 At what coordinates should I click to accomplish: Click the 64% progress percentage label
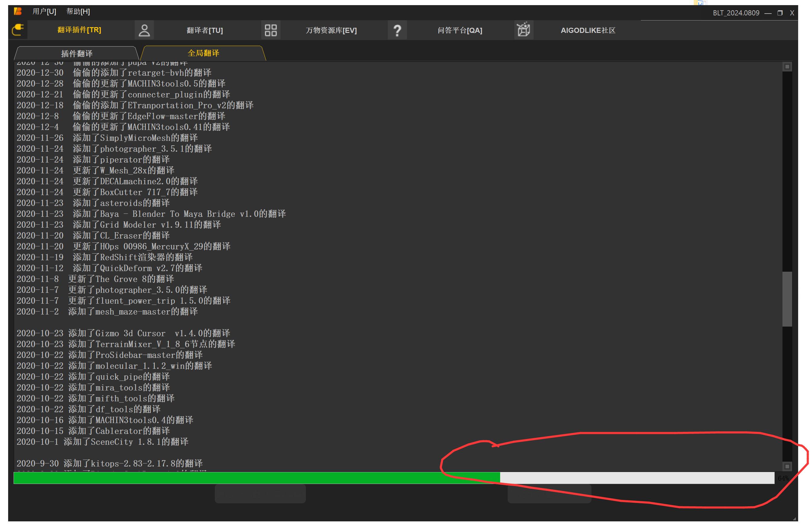coord(783,478)
